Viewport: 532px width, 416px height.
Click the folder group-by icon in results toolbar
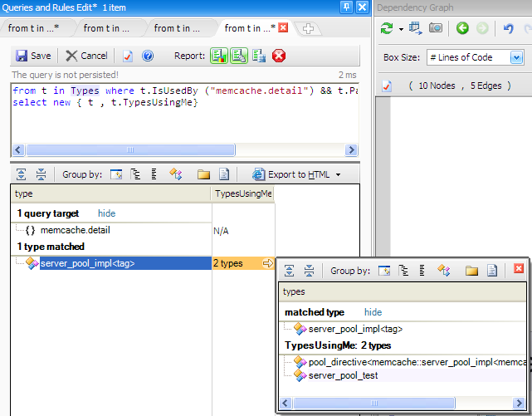tap(203, 174)
